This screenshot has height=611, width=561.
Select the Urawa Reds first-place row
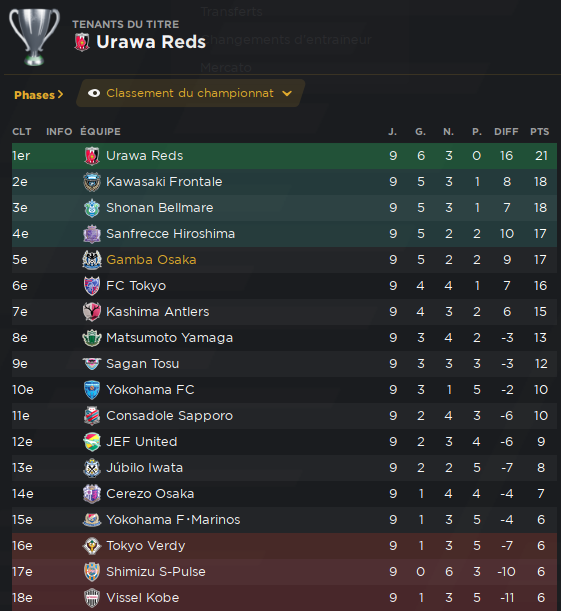pyautogui.click(x=284, y=156)
